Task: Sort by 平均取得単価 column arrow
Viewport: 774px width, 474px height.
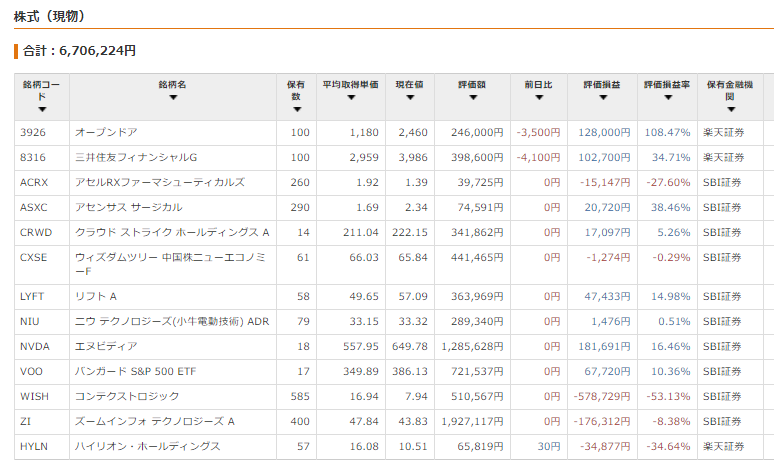Action: 351,98
